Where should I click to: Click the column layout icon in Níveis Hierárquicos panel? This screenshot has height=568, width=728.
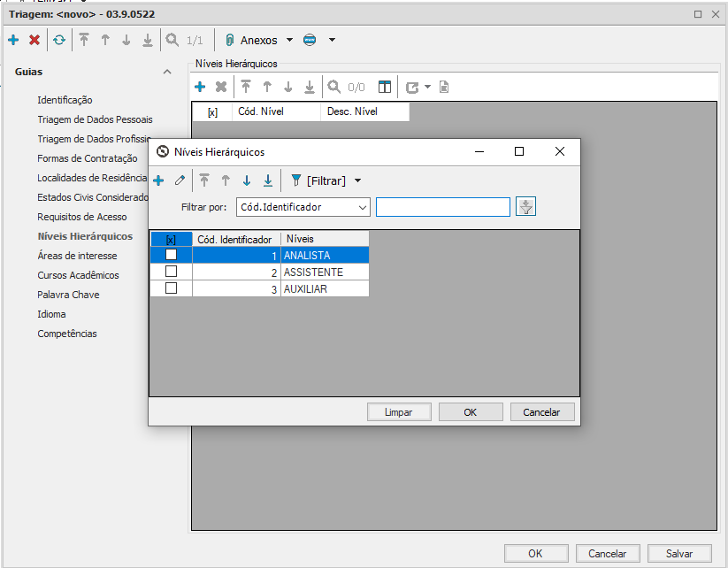pos(384,87)
